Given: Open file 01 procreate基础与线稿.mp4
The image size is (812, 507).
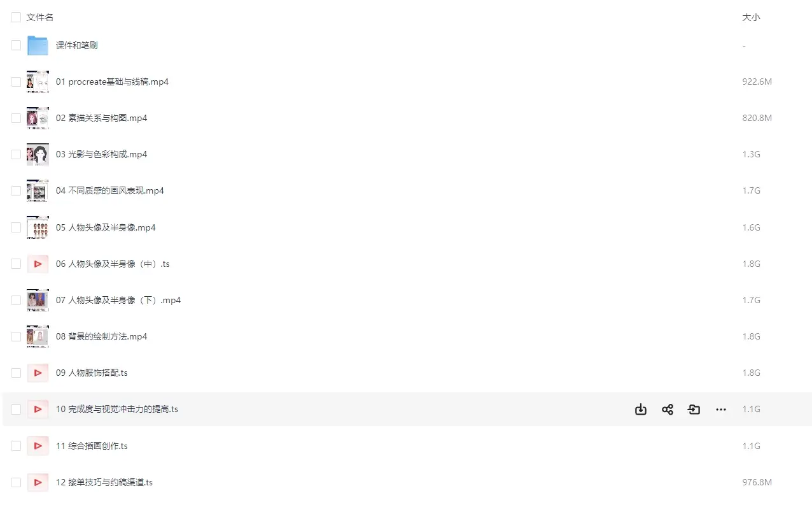Looking at the screenshot, I should [112, 82].
